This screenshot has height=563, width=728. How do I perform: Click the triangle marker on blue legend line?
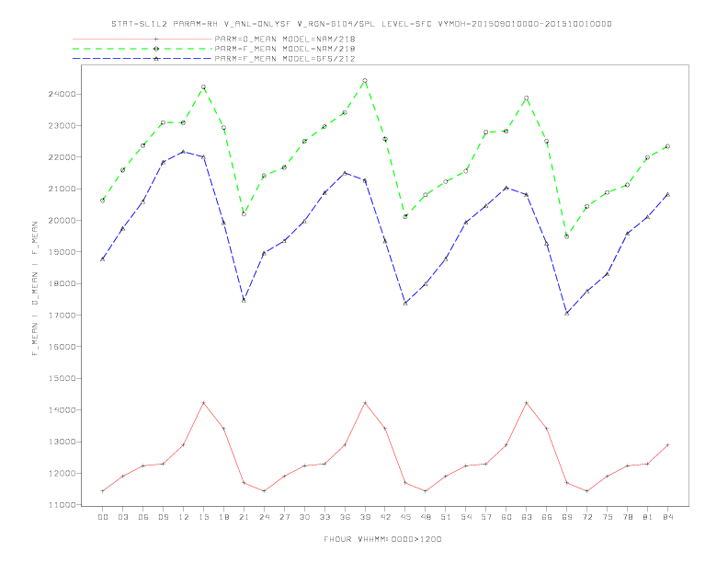[x=156, y=59]
